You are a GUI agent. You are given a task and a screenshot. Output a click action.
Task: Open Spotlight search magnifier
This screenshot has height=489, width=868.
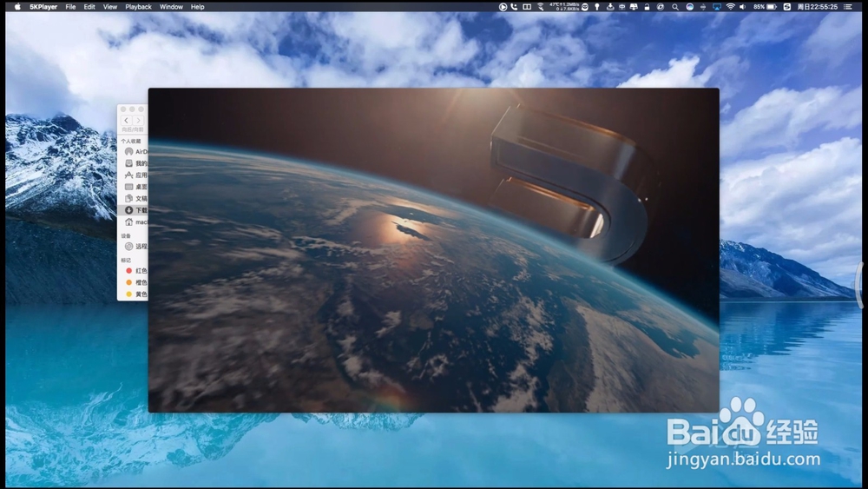(x=675, y=7)
